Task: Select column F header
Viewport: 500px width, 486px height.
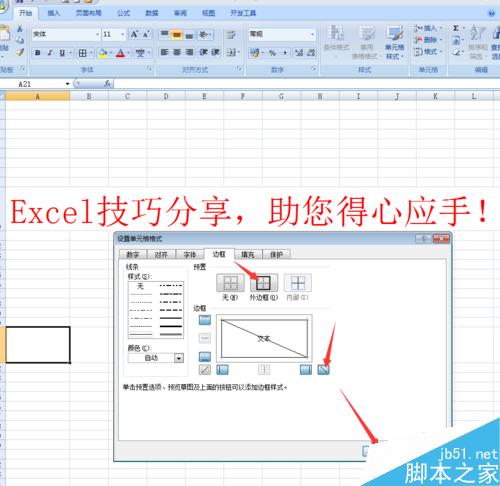Action: coord(243,96)
